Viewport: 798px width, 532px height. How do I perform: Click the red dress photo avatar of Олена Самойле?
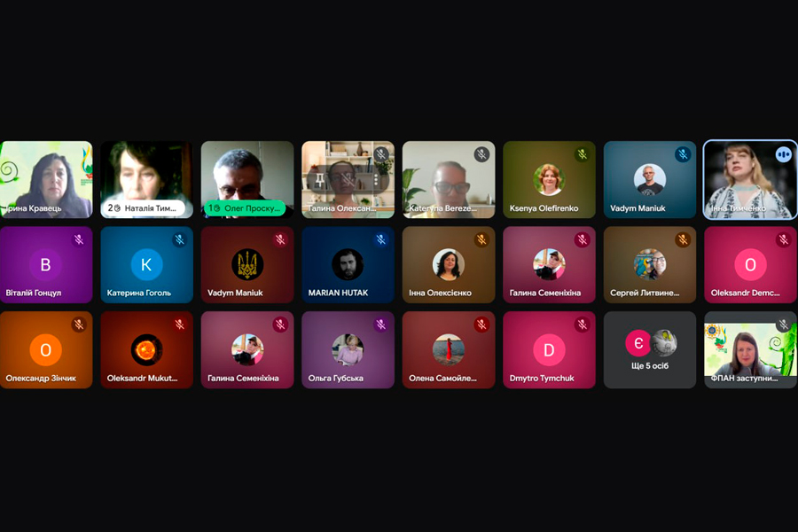[449, 349]
